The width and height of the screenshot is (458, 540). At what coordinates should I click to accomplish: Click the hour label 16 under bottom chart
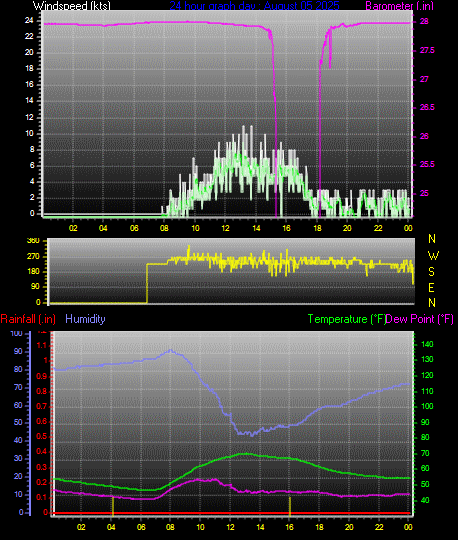[290, 527]
